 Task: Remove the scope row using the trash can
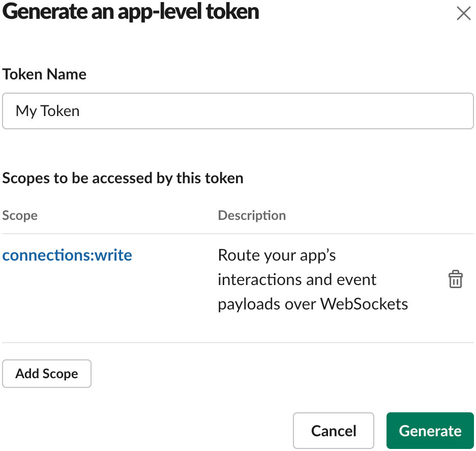click(x=455, y=279)
